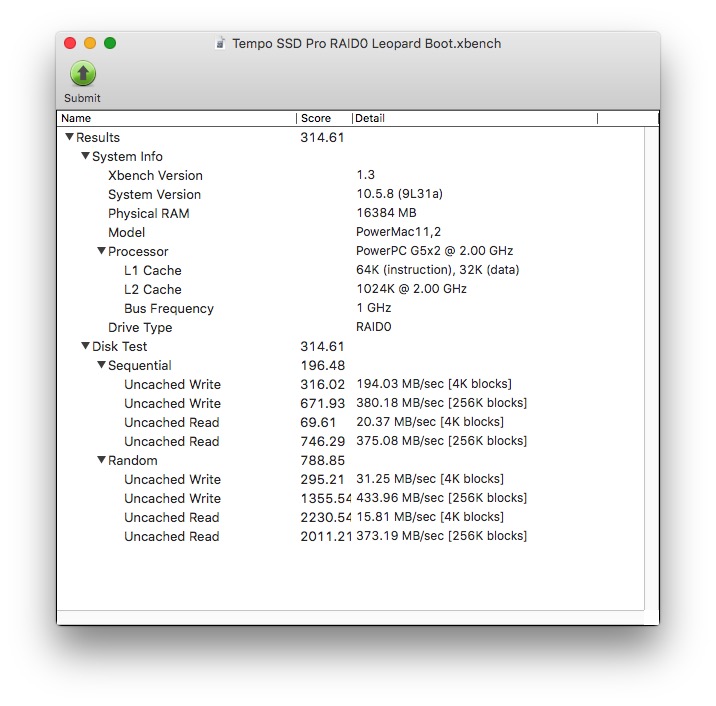
Task: Click the Name column header
Action: coord(177,118)
